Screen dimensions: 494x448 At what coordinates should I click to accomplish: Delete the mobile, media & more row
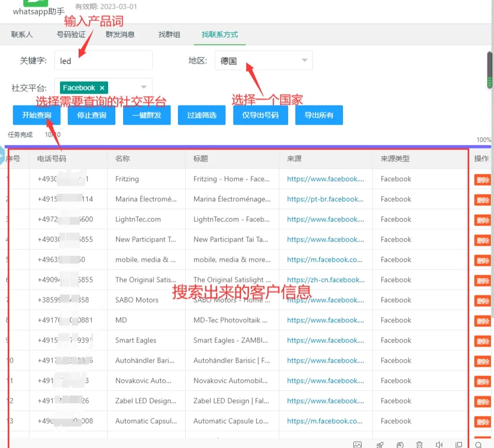tap(482, 261)
